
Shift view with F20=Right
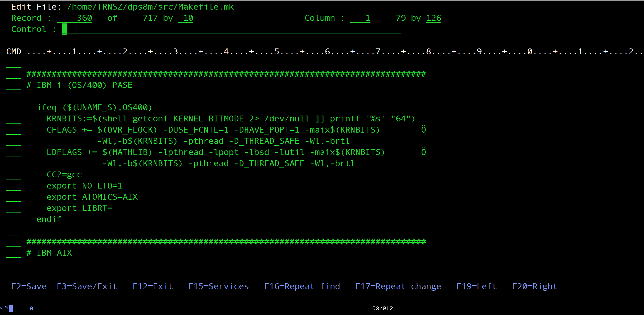535,286
